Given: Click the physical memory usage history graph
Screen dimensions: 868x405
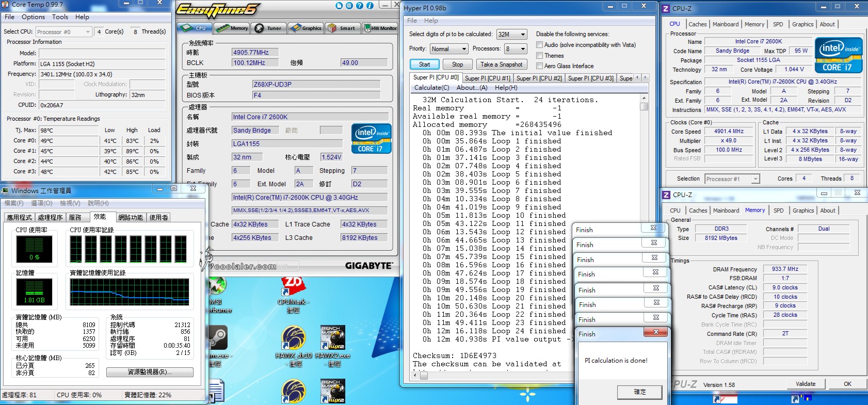Looking at the screenshot, I should pos(130,291).
